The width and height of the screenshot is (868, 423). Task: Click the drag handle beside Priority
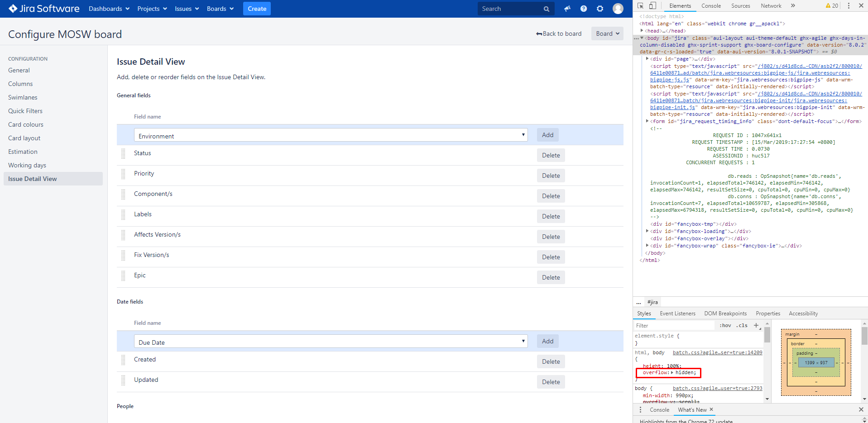123,174
